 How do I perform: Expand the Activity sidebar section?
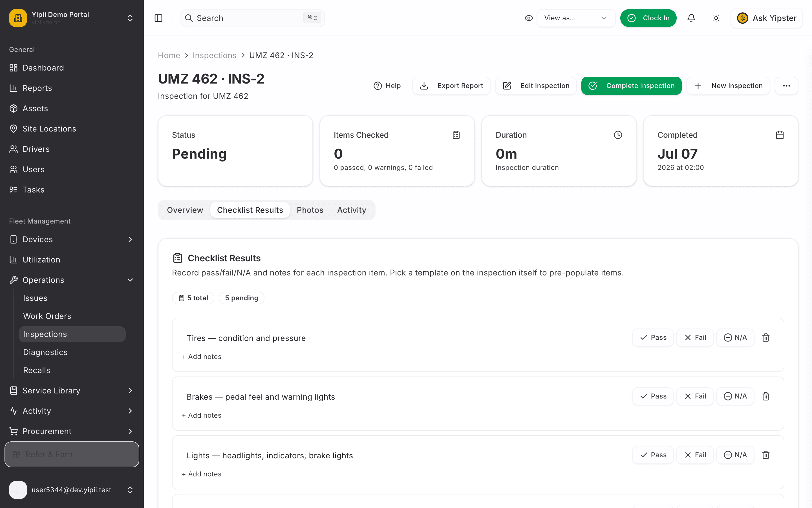click(x=72, y=411)
